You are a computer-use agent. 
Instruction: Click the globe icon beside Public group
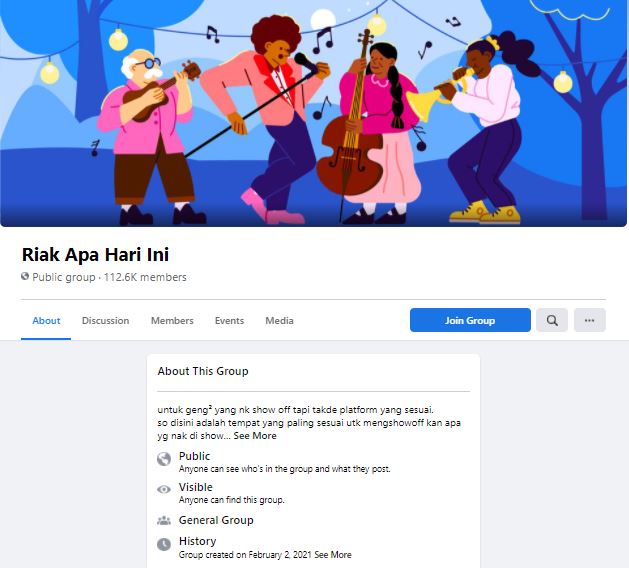click(x=25, y=276)
